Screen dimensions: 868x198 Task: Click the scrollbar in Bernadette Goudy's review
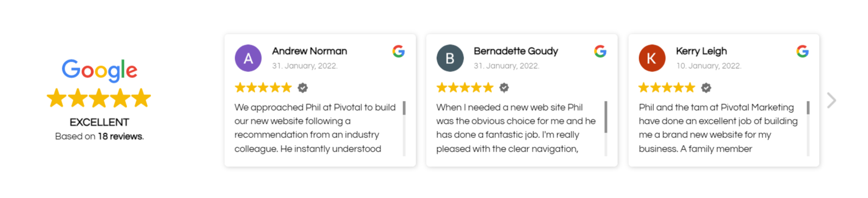606,129
